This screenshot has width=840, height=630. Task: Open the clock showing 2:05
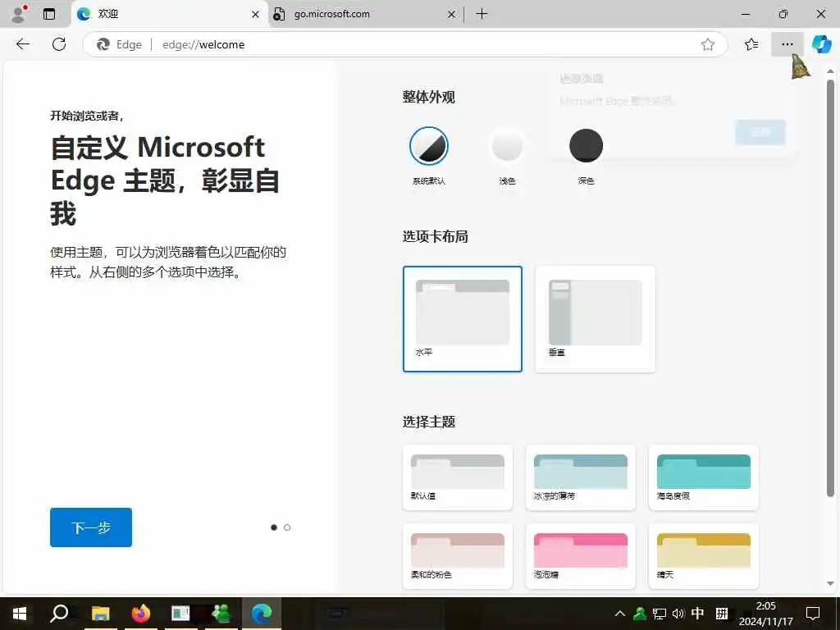(x=765, y=614)
